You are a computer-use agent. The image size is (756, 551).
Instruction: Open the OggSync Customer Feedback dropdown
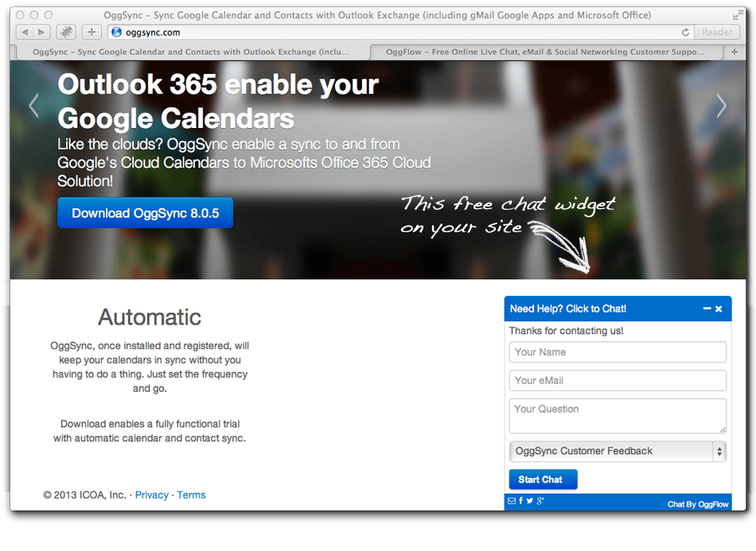pos(618,452)
